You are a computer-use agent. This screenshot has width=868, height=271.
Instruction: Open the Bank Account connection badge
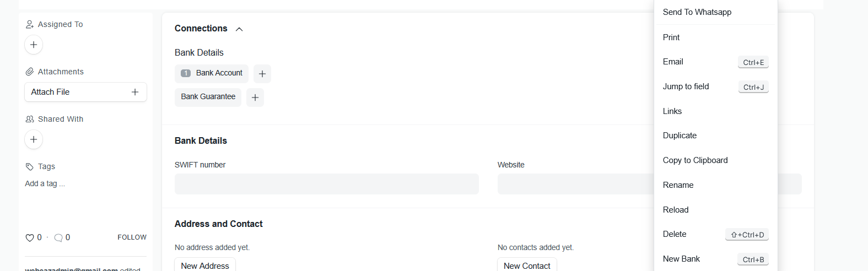tap(212, 73)
